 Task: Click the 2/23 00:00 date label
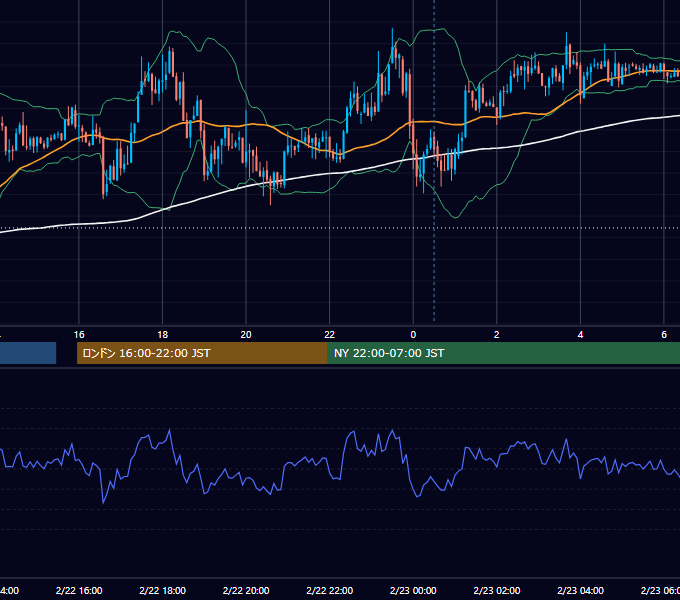413,590
